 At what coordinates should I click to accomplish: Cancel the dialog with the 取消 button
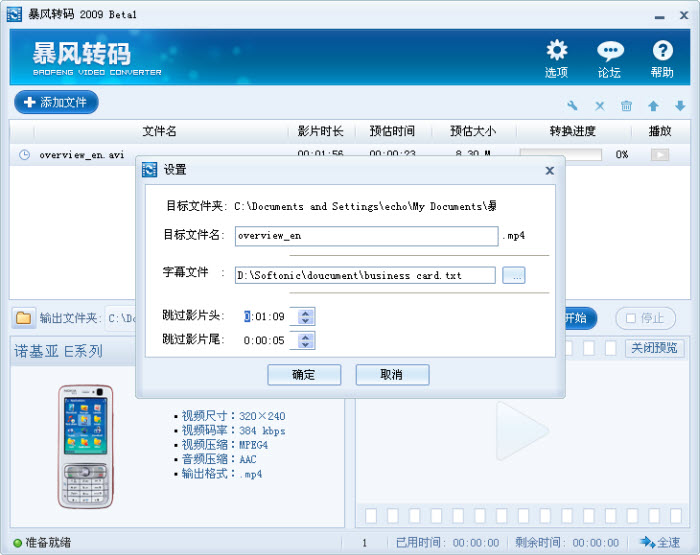pos(392,375)
